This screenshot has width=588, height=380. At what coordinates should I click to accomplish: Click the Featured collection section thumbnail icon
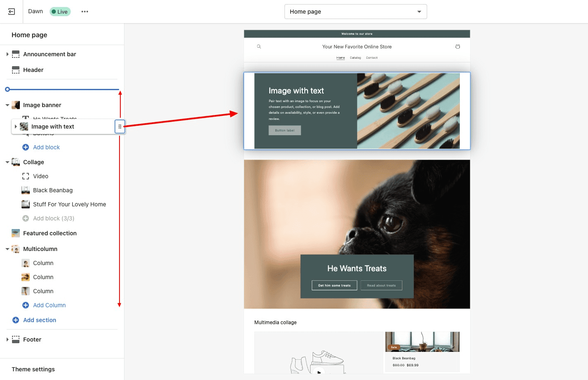[x=15, y=233]
